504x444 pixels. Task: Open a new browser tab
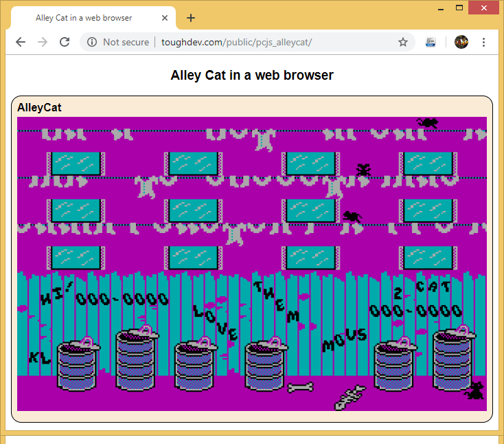click(x=191, y=18)
